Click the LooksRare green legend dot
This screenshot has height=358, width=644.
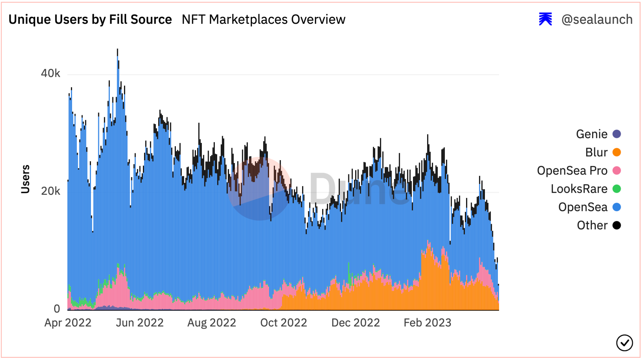(617, 189)
